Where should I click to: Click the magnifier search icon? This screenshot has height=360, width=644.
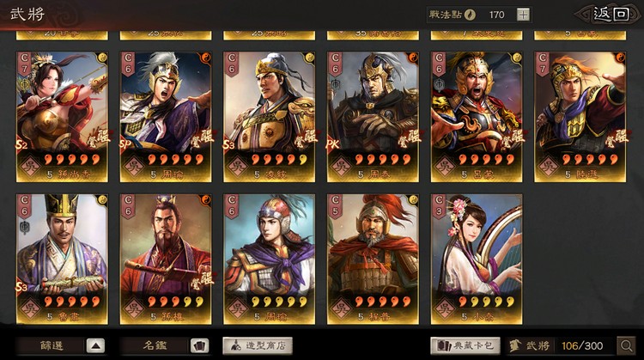626,346
